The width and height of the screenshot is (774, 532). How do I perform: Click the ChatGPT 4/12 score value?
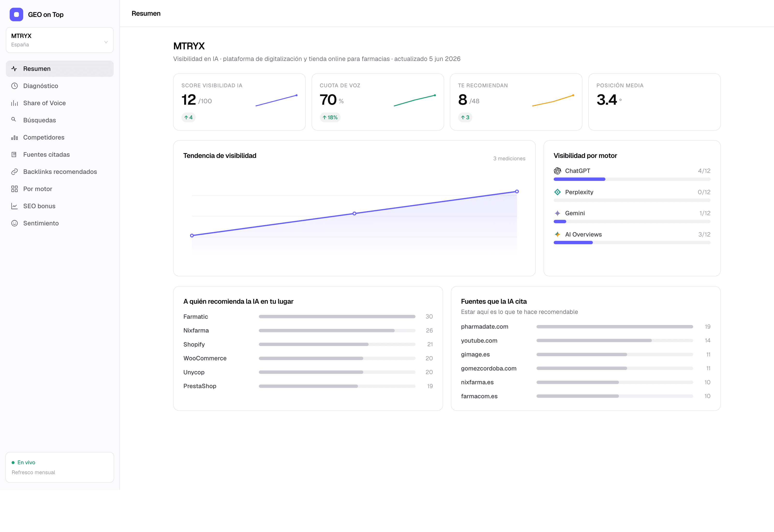704,171
